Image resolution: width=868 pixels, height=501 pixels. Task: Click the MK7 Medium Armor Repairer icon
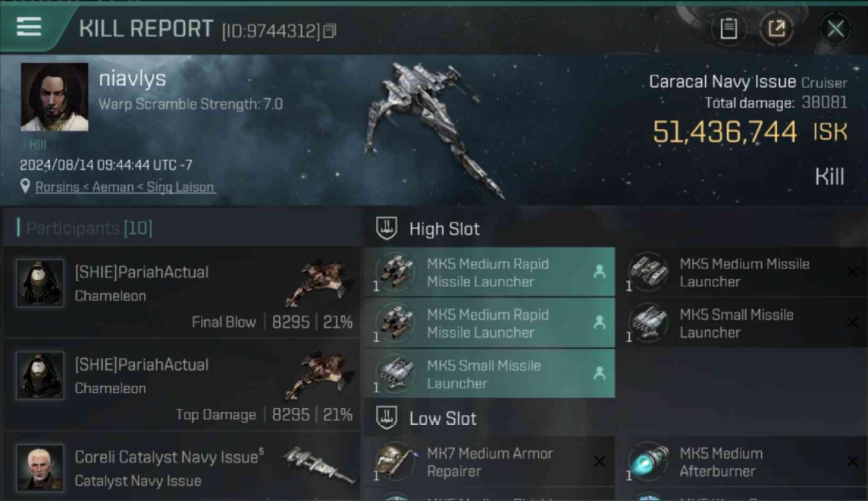point(395,462)
